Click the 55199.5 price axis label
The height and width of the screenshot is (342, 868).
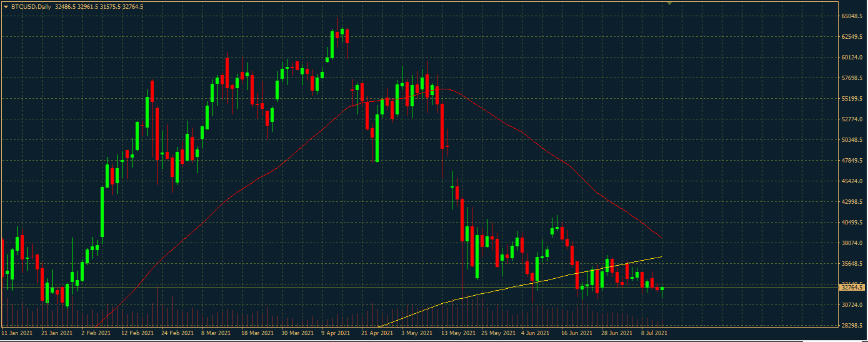[x=852, y=99]
